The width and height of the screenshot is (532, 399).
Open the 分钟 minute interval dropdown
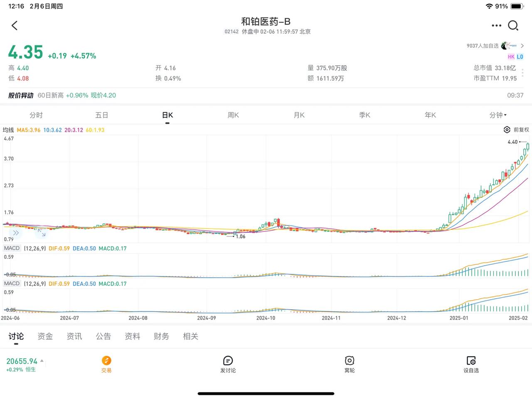498,115
